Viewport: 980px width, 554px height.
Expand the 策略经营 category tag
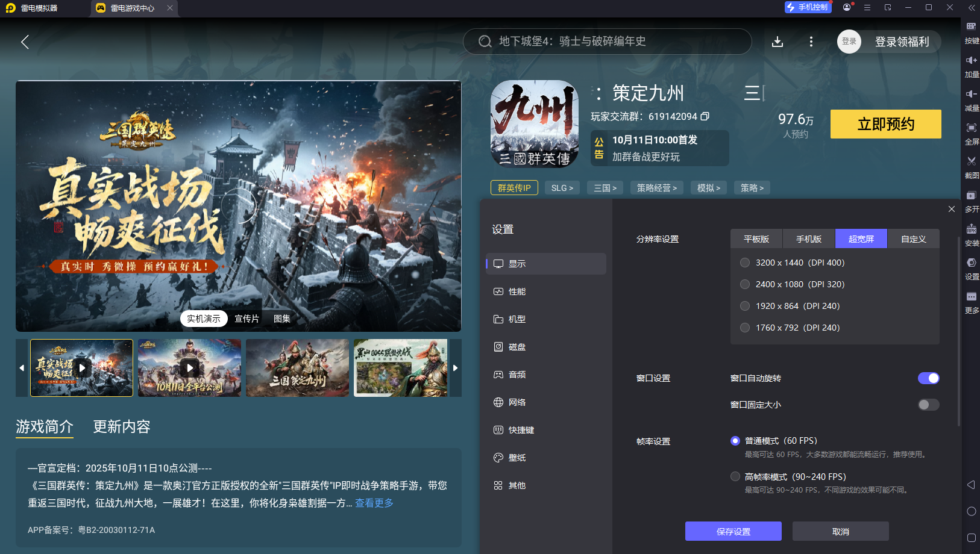656,188
